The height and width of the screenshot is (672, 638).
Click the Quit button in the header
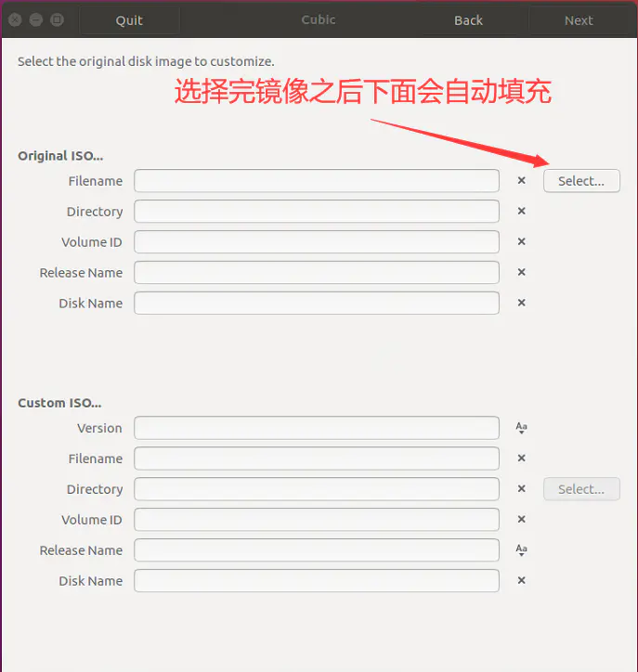(129, 20)
